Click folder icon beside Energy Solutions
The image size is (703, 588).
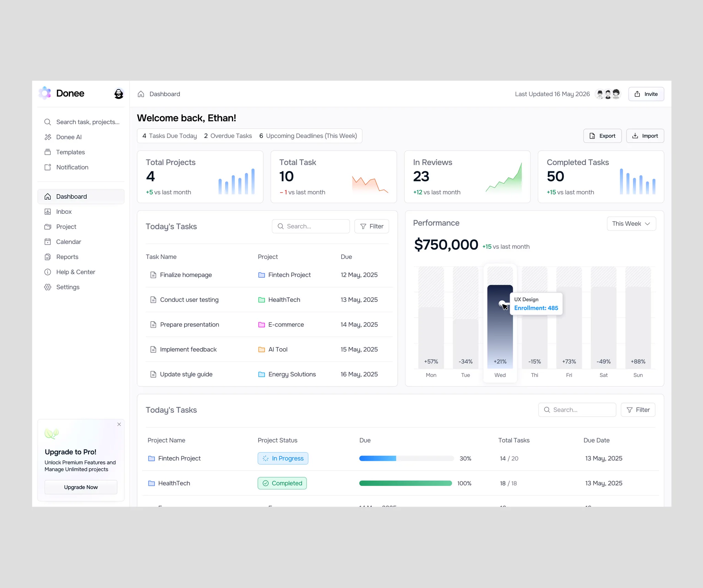[262, 374]
